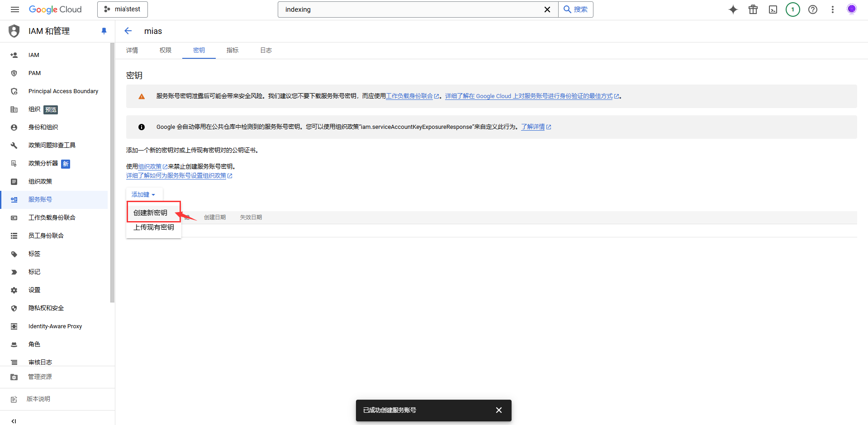
Task: Choose 上传现有密钥 menu option
Action: pyautogui.click(x=154, y=227)
